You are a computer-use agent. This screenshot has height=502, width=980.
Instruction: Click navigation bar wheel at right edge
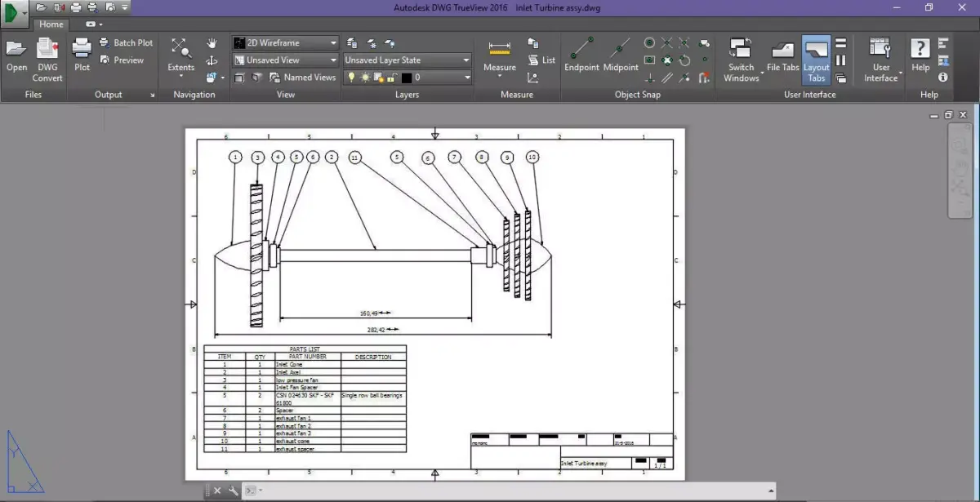tap(960, 144)
